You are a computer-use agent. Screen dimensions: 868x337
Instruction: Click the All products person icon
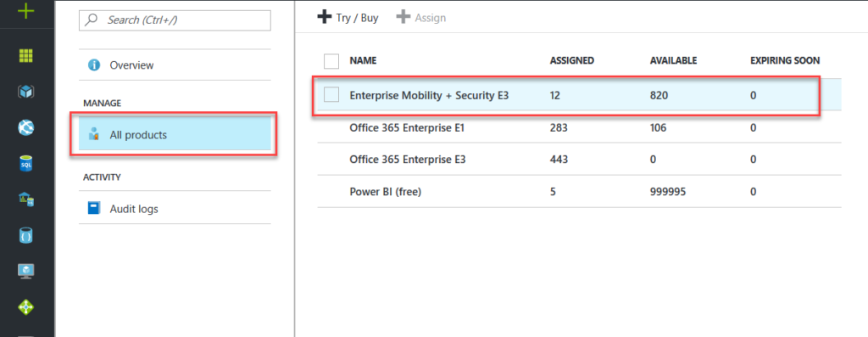click(94, 134)
